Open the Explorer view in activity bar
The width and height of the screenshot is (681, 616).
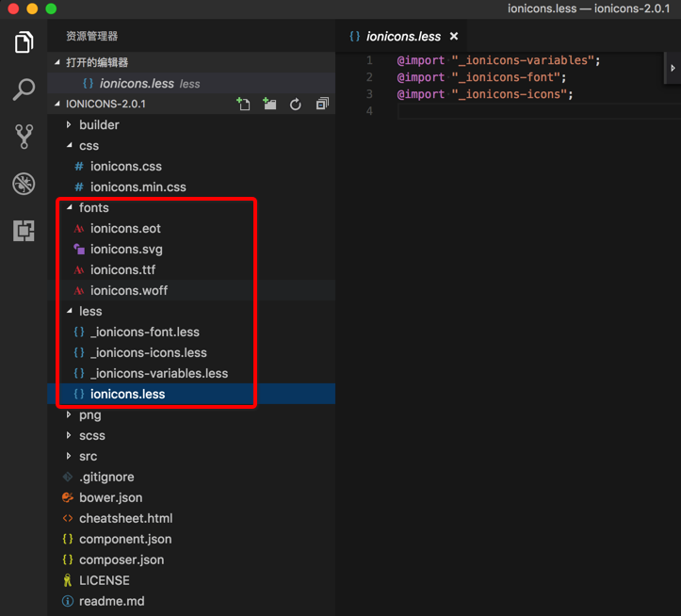point(24,43)
